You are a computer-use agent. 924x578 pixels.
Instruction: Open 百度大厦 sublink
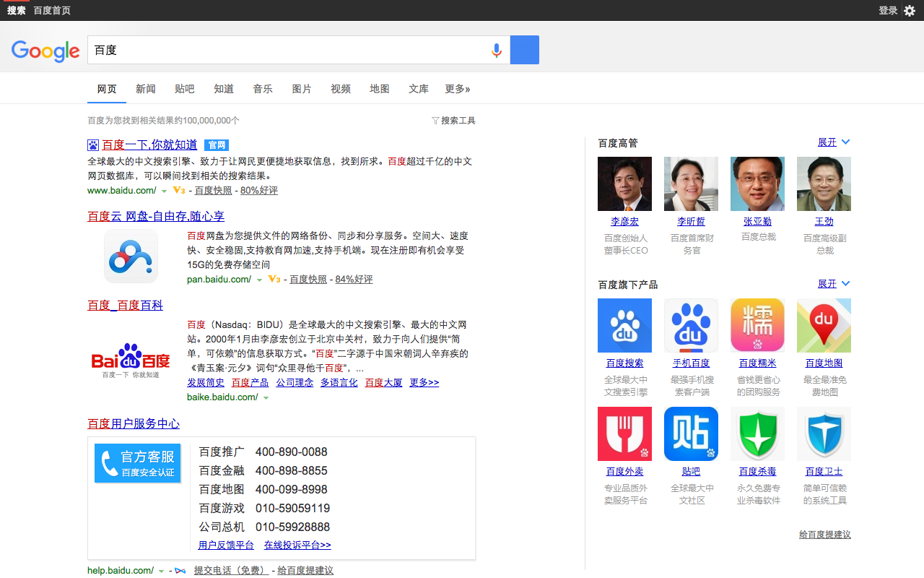coord(384,382)
